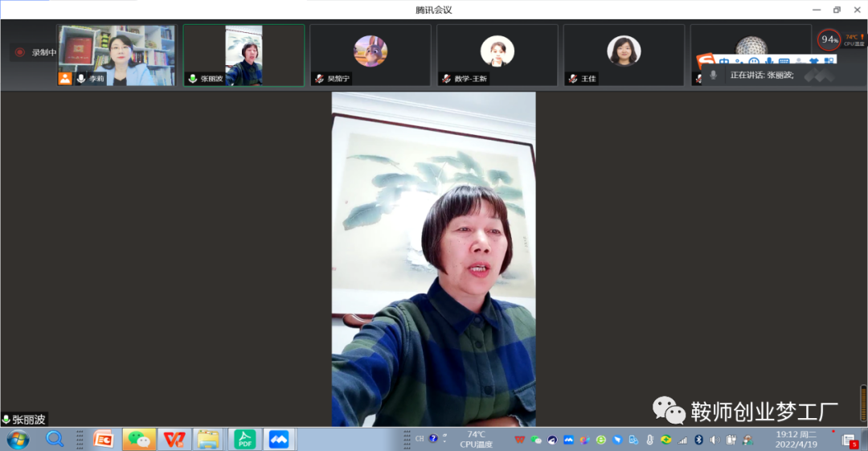Image resolution: width=868 pixels, height=451 pixels.
Task: Open the WPS Office taskbar icon
Action: [174, 440]
